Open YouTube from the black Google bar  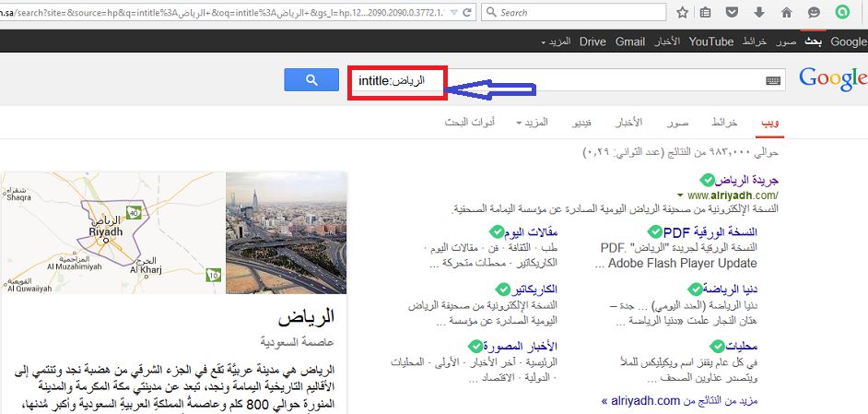pyautogui.click(x=711, y=42)
